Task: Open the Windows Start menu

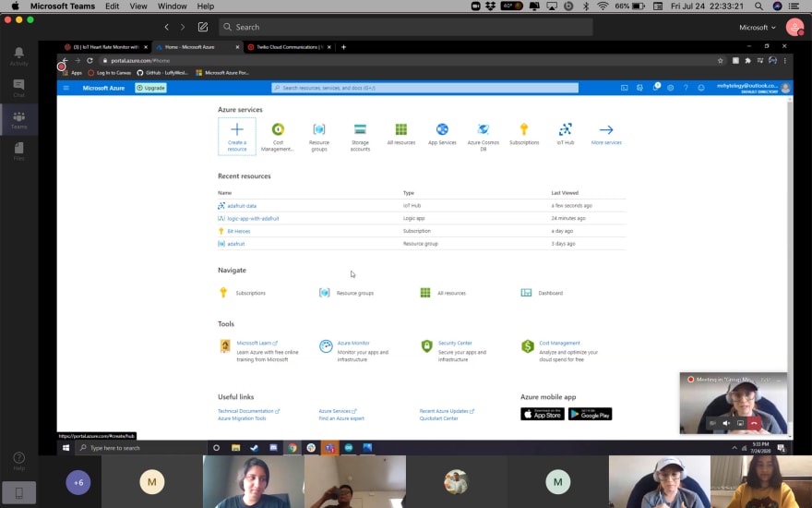Action: [66, 448]
